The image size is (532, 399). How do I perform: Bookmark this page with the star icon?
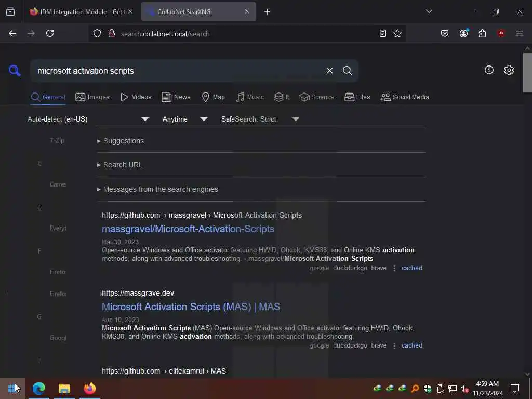[397, 33]
